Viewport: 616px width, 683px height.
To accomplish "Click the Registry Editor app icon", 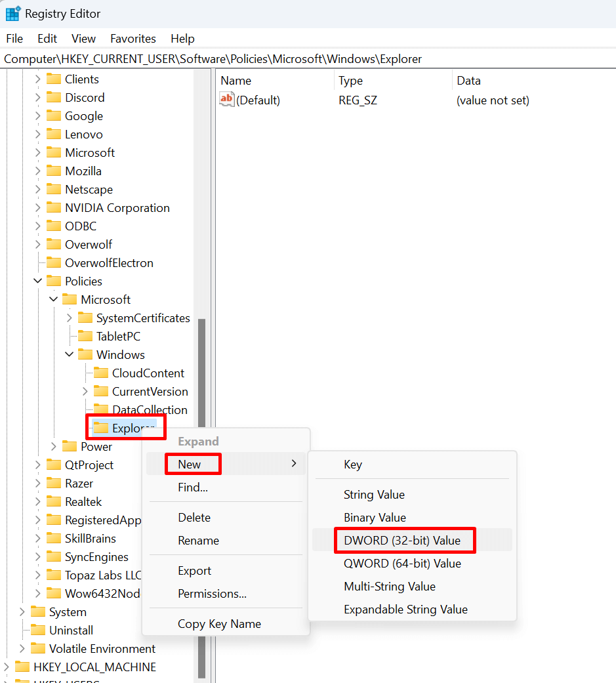I will tap(12, 14).
